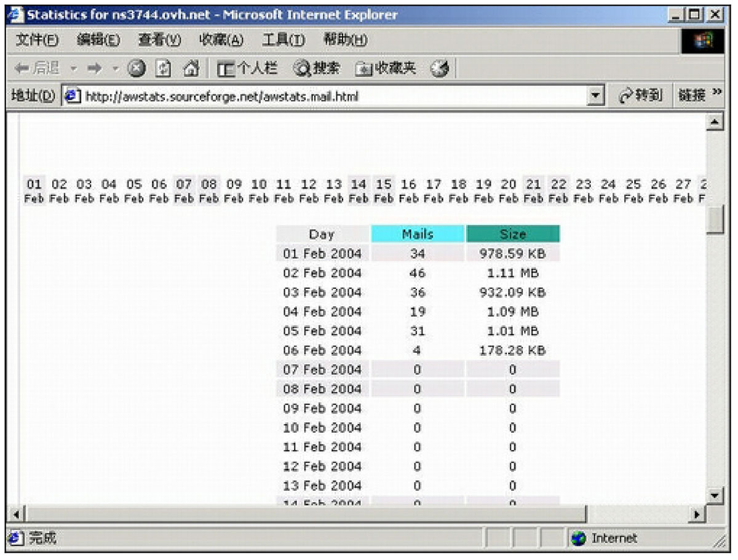738x560 pixels.
Task: Click the page icon in the address bar
Action: pyautogui.click(x=73, y=97)
